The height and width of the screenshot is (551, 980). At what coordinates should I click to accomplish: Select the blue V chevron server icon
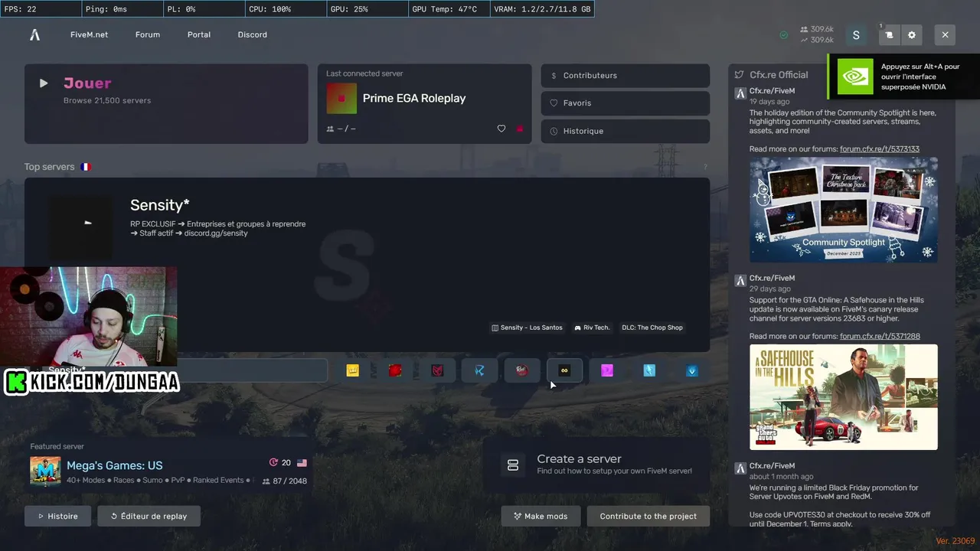coord(692,370)
